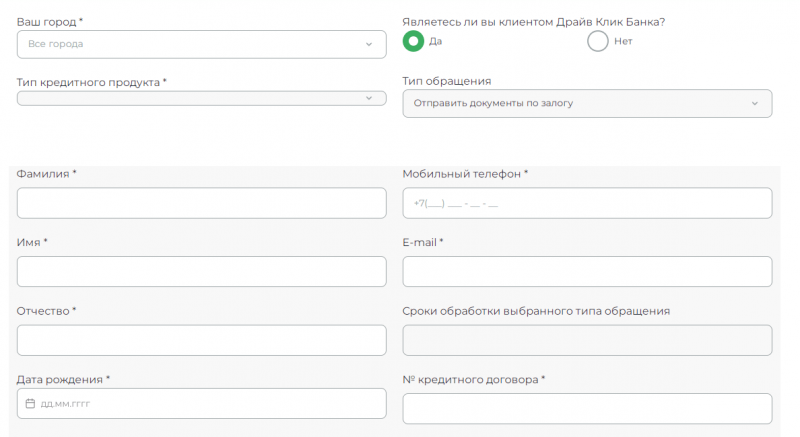The image size is (800, 437).
Task: Click the 'Да' label text
Action: [x=435, y=41]
